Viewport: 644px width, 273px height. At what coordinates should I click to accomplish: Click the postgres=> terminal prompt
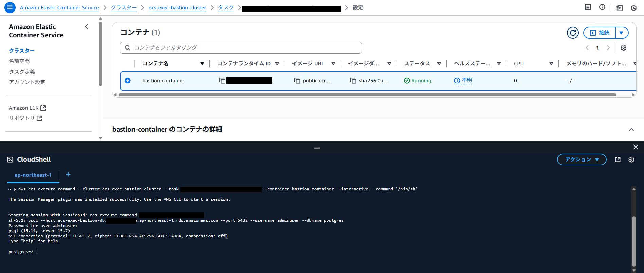click(x=21, y=252)
